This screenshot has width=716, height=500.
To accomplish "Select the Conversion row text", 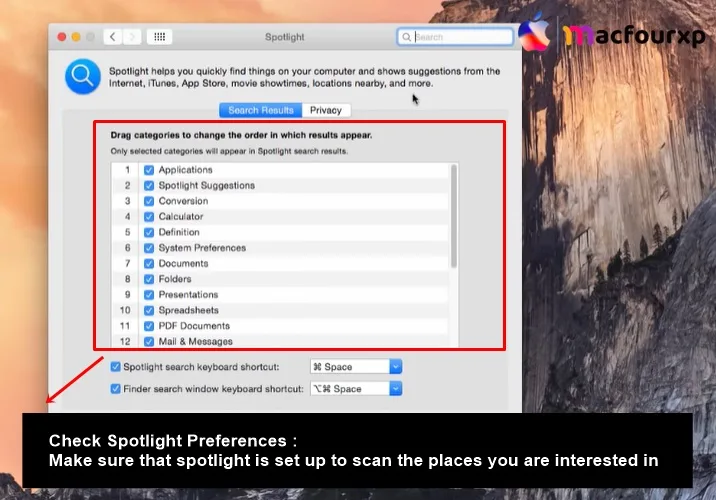I will 183,201.
